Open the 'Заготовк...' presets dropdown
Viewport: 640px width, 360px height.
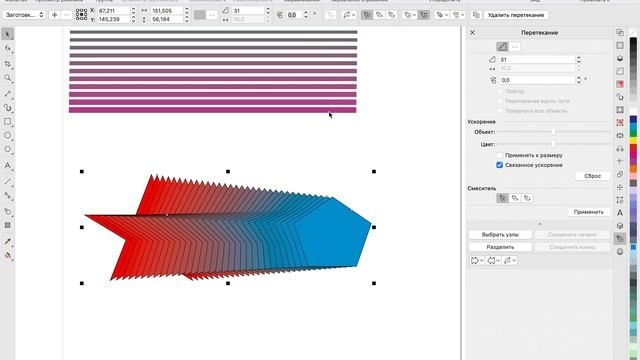[24, 15]
